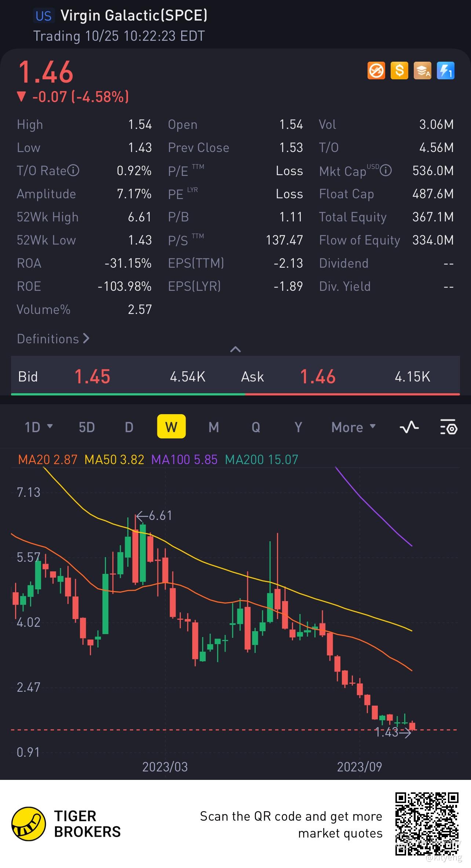
Task: Select the W weekly chart tab
Action: pos(171,426)
